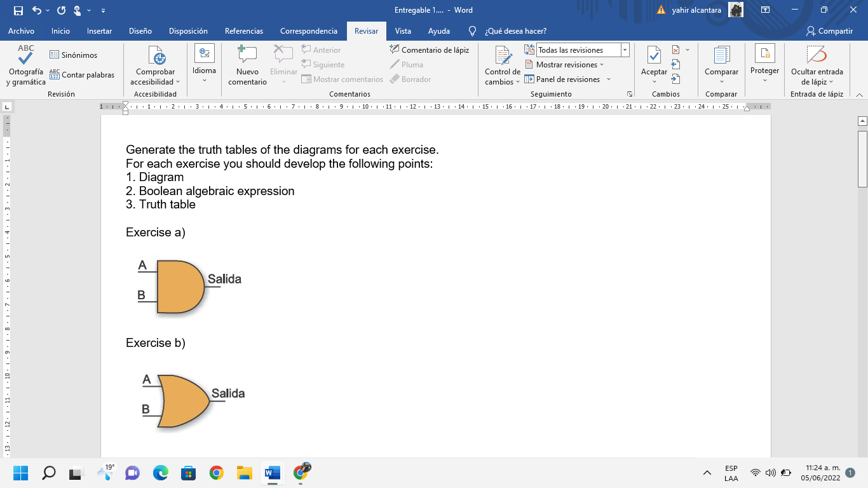
Task: Undo last action in quick access toolbar
Action: pyautogui.click(x=36, y=10)
